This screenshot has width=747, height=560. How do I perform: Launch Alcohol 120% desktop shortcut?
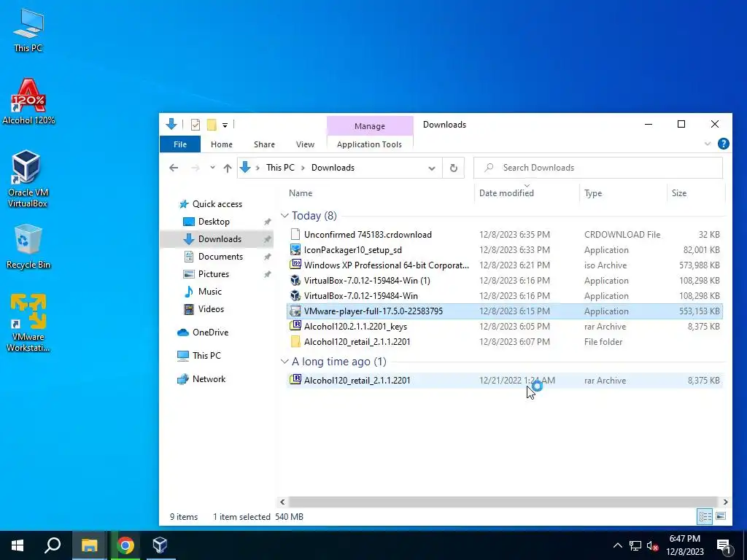coord(28,101)
